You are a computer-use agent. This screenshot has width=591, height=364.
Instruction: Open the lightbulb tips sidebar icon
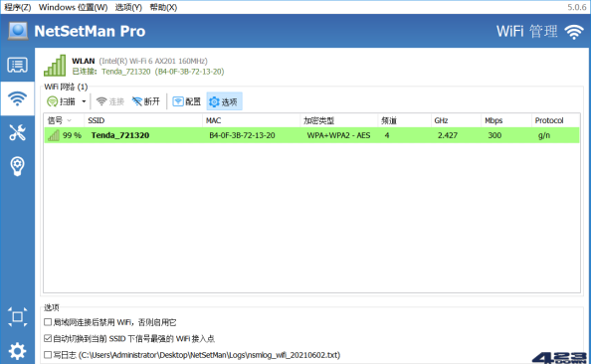pos(17,166)
